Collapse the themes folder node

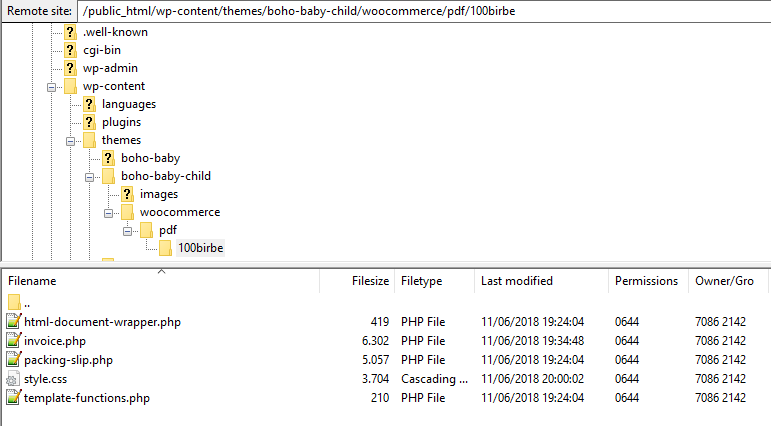(70, 142)
